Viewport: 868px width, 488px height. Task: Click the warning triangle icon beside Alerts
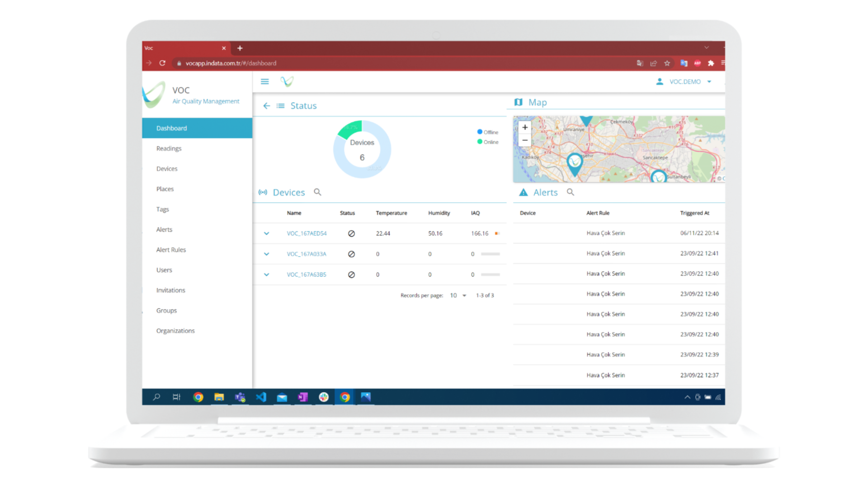pos(523,192)
